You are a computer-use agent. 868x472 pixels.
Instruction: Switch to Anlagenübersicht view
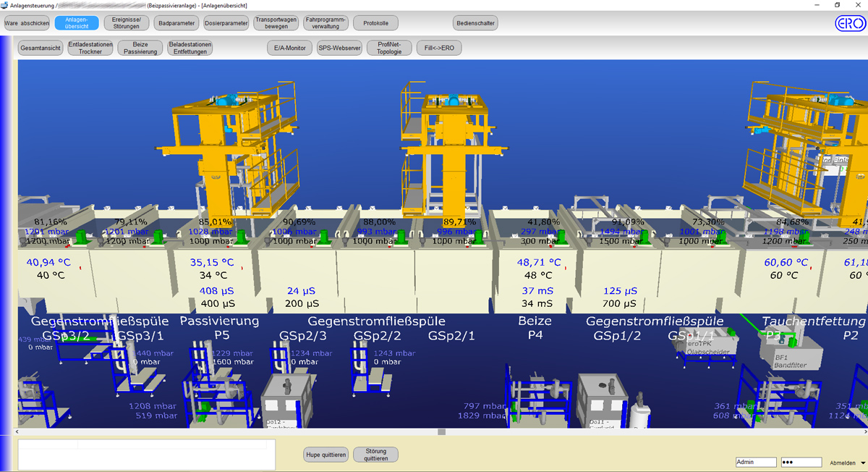point(76,23)
